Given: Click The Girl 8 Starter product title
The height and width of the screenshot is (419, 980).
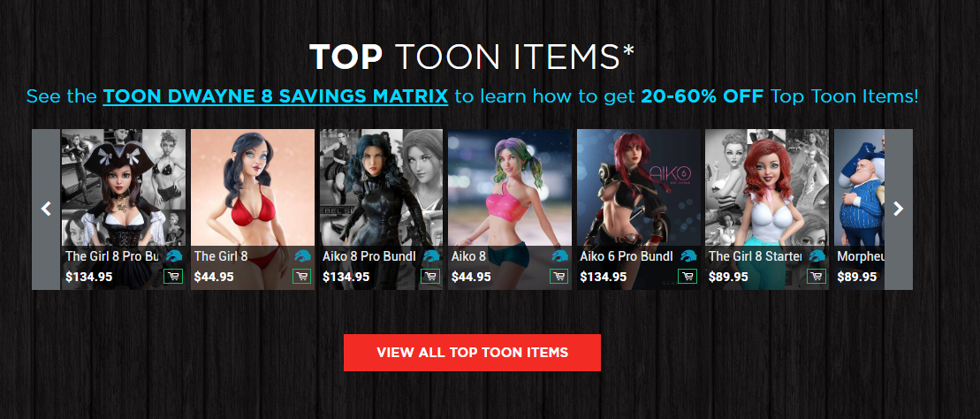Looking at the screenshot, I should coord(756,256).
